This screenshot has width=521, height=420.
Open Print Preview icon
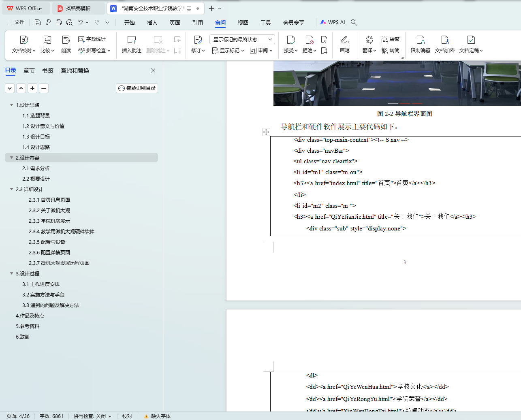click(69, 22)
